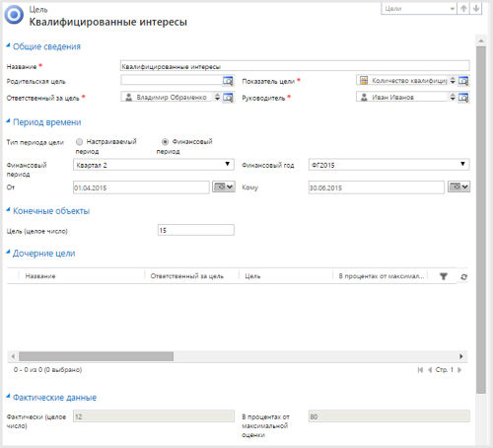Go to next record with down arrow
Viewport: 493px width, 448px height.
[475, 9]
